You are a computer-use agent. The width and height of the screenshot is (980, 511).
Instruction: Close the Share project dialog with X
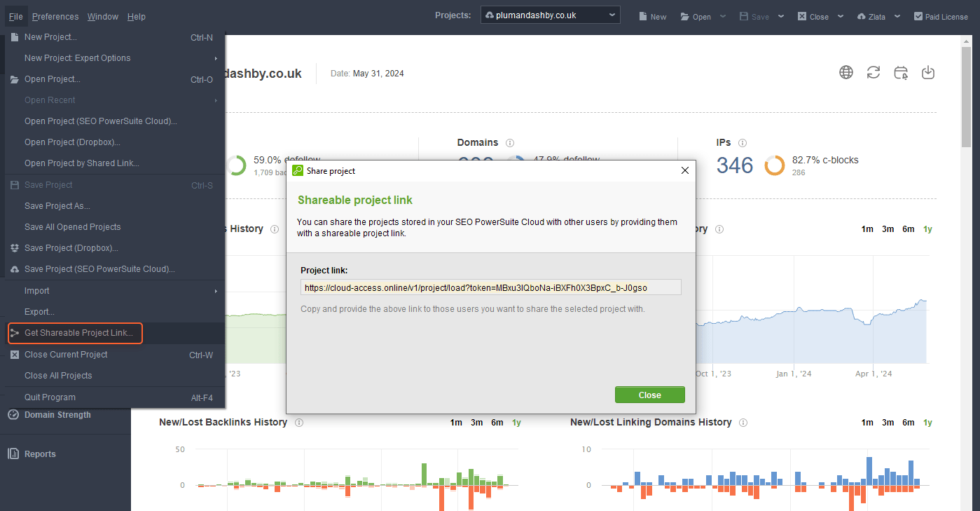point(685,170)
